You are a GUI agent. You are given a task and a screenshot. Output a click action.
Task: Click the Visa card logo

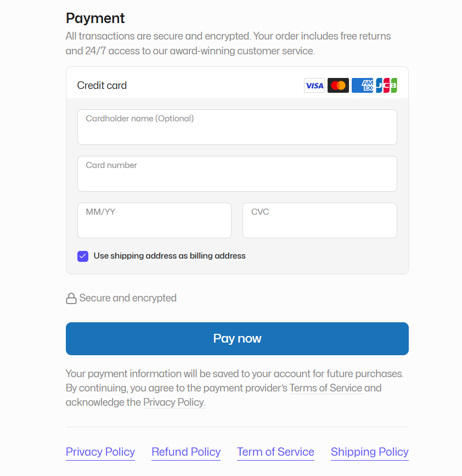(x=314, y=85)
